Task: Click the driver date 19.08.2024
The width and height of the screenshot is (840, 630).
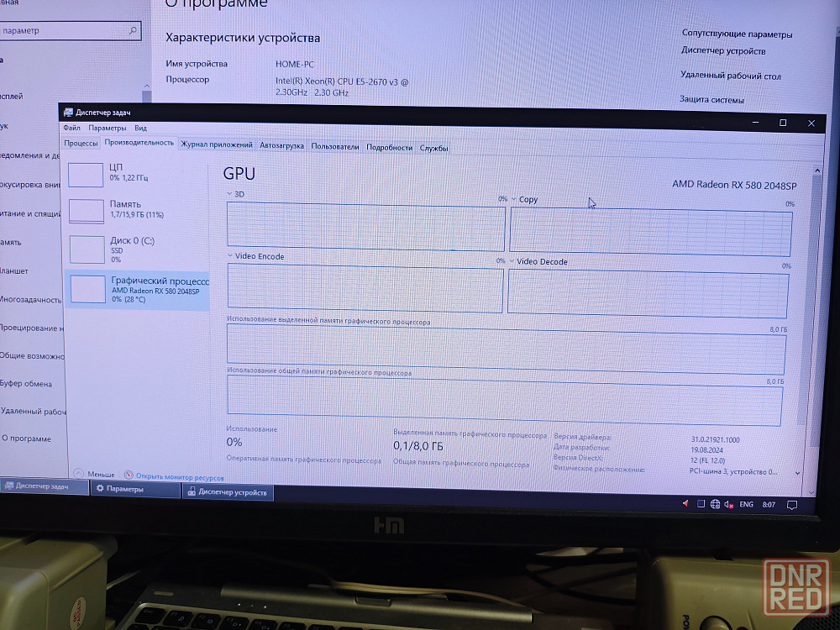Action: point(706,450)
